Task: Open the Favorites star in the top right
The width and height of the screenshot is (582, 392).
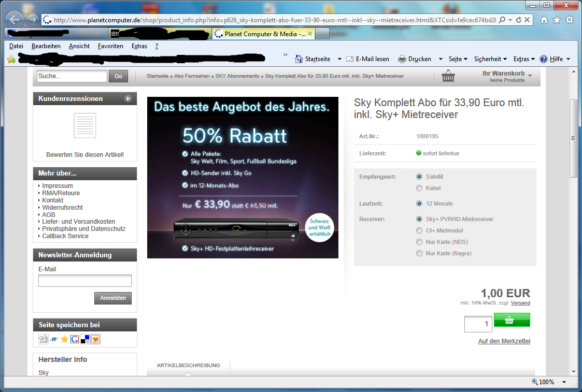Action: point(557,20)
